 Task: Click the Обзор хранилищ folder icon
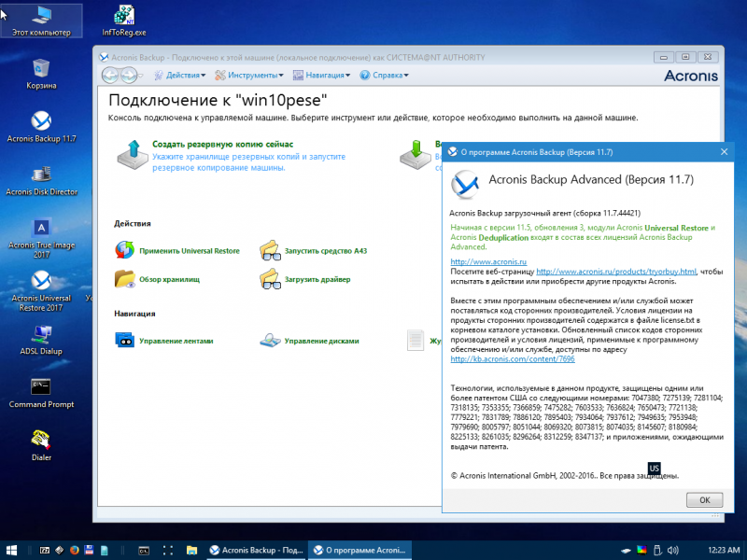124,279
